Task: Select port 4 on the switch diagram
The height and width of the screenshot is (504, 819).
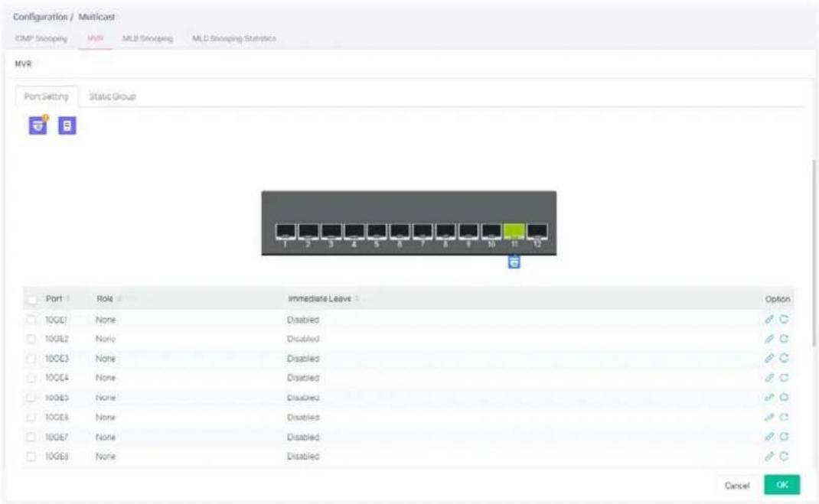Action: point(354,231)
